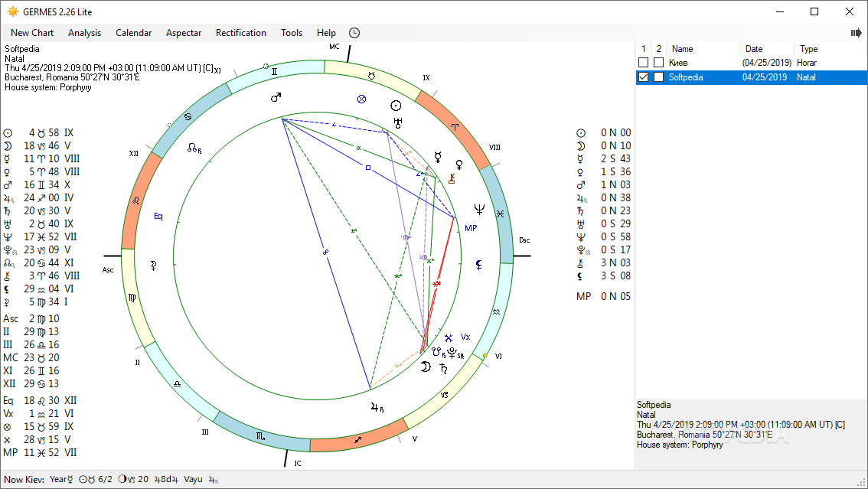
Task: Click 'Now Kiev:' status bar text
Action: pyautogui.click(x=24, y=480)
